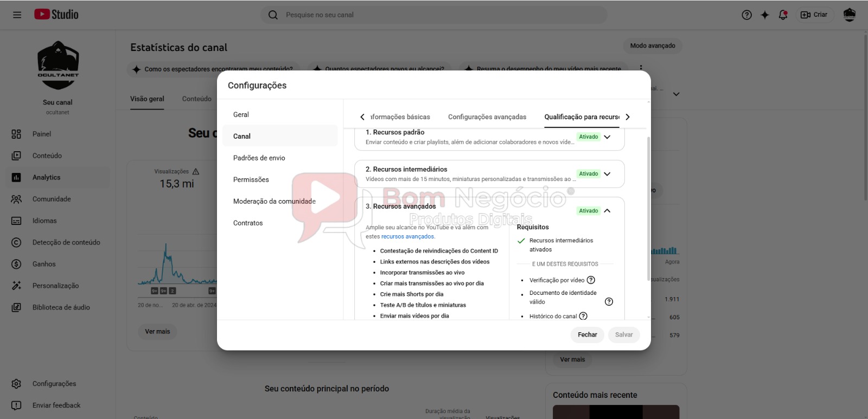Click the Fechar button
868x419 pixels.
tap(588, 335)
